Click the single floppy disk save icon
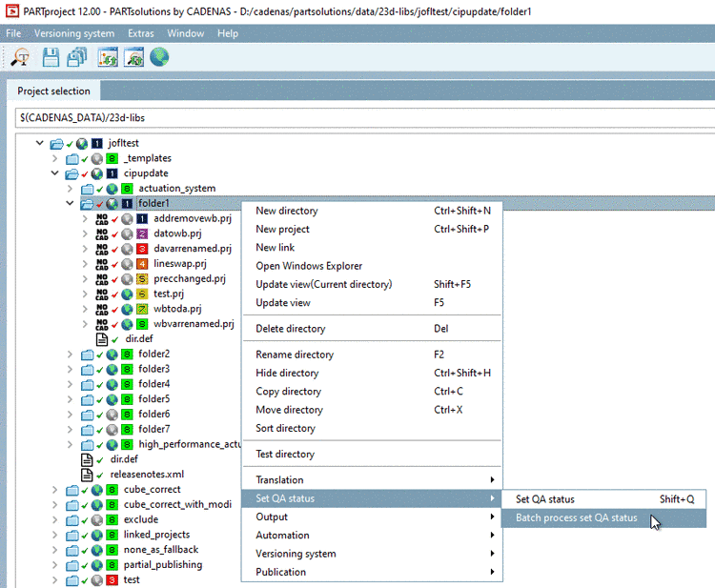Image resolution: width=715 pixels, height=588 pixels. coord(51,58)
